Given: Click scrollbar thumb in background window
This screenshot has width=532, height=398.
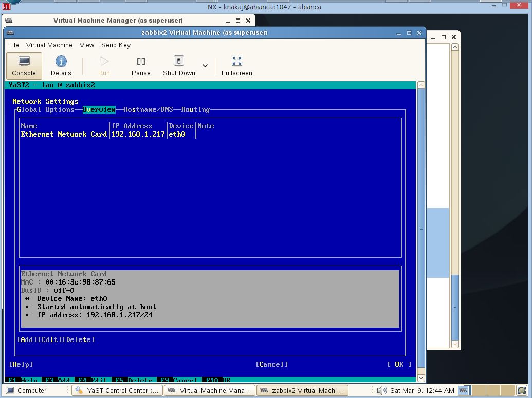Looking at the screenshot, I should [455, 307].
